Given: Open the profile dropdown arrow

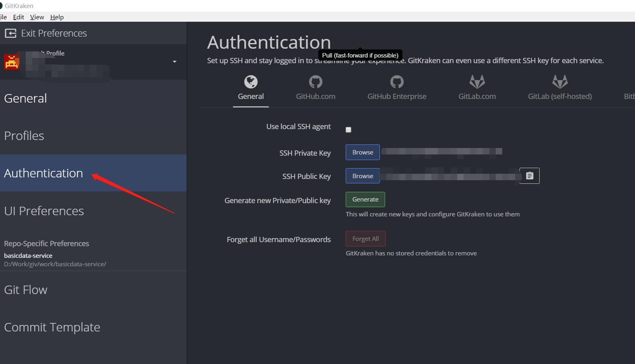Looking at the screenshot, I should [175, 62].
